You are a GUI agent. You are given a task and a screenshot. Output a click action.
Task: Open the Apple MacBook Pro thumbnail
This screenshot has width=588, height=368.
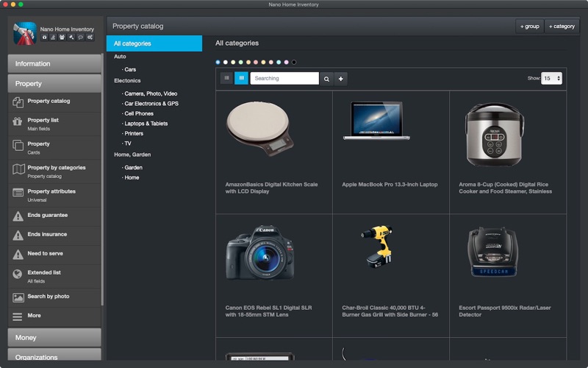(x=376, y=121)
